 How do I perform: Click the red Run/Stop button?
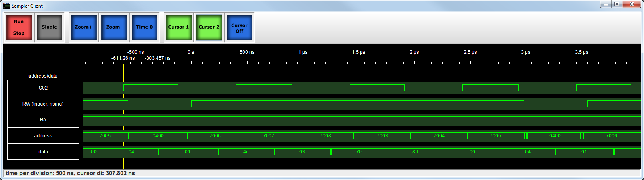click(x=19, y=27)
